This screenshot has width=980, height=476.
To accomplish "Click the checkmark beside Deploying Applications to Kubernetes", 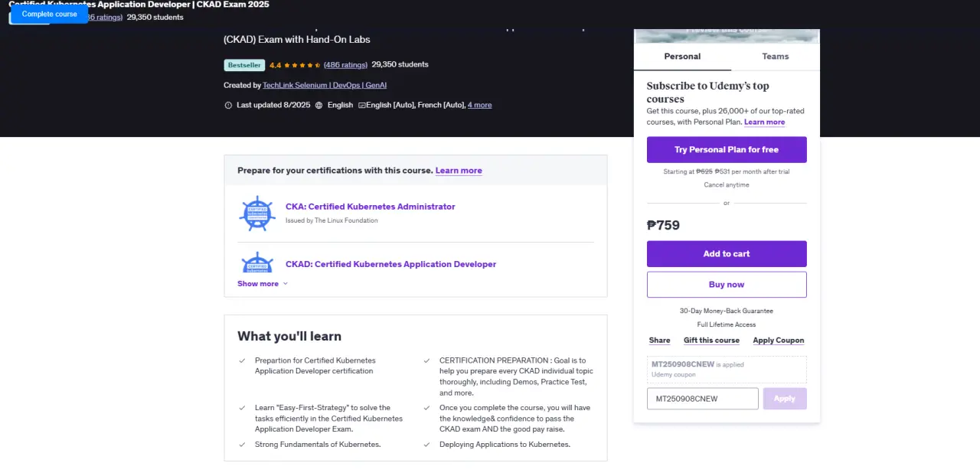I will coord(426,445).
